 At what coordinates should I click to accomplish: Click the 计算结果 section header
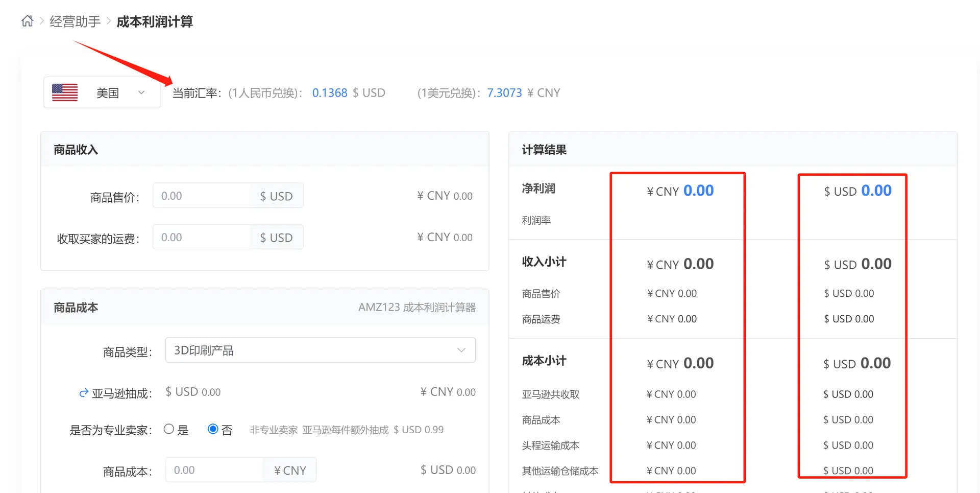pos(733,149)
